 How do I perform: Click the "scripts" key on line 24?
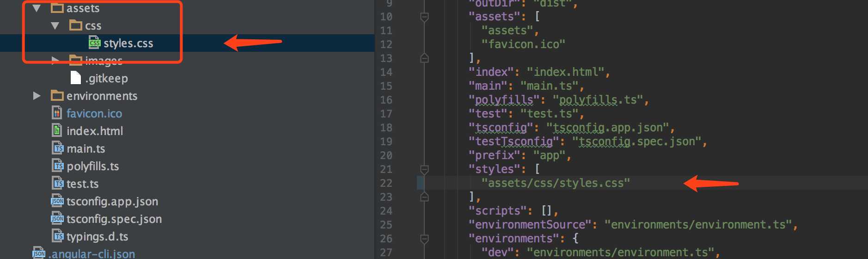click(x=498, y=211)
